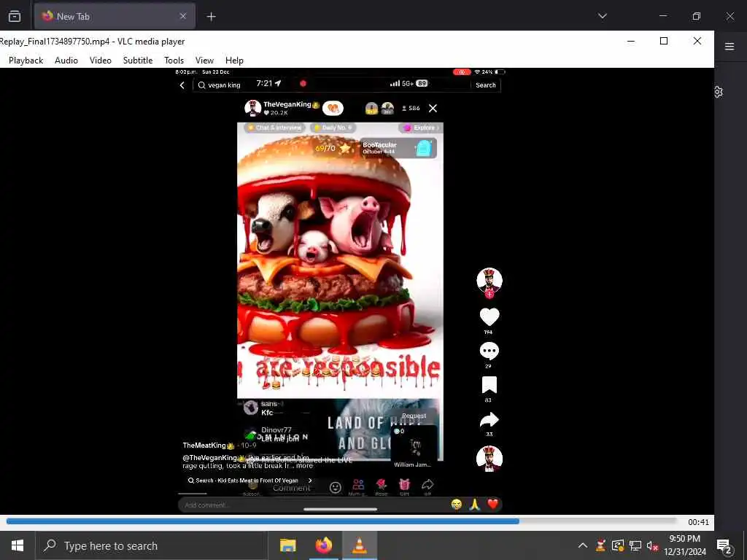Open the browser hamburger application menu
This screenshot has width=747, height=560.
coord(729,46)
